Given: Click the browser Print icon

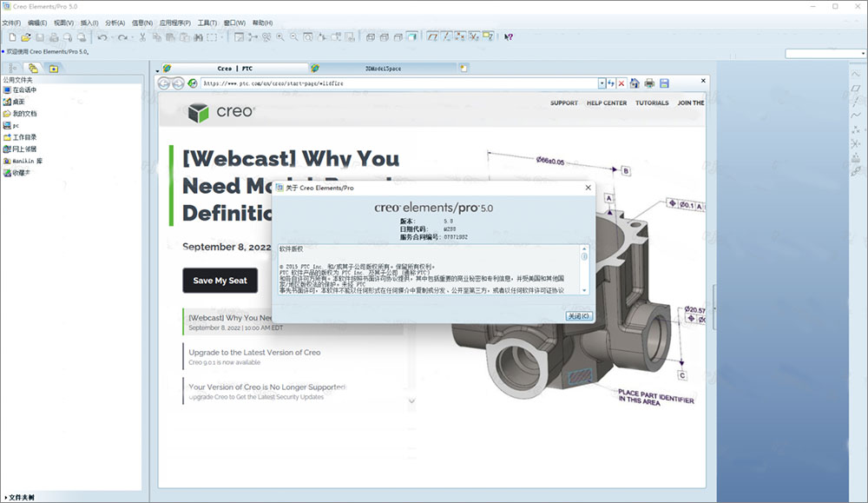Looking at the screenshot, I should [x=649, y=83].
